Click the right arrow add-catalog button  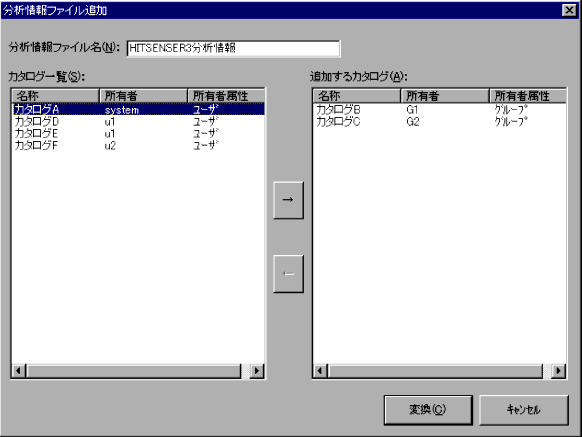pyautogui.click(x=288, y=200)
